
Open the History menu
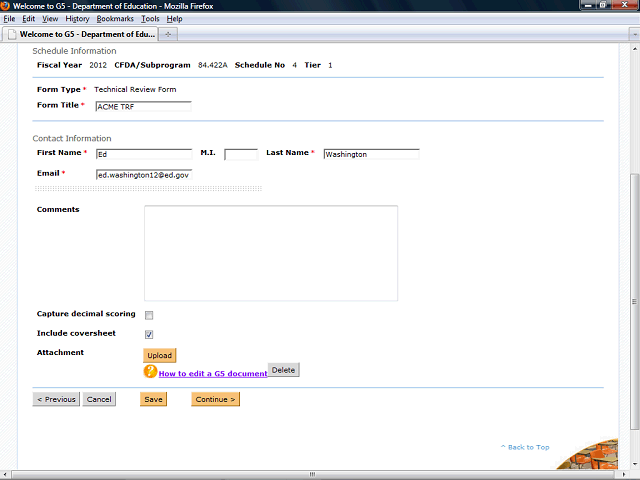tap(77, 19)
